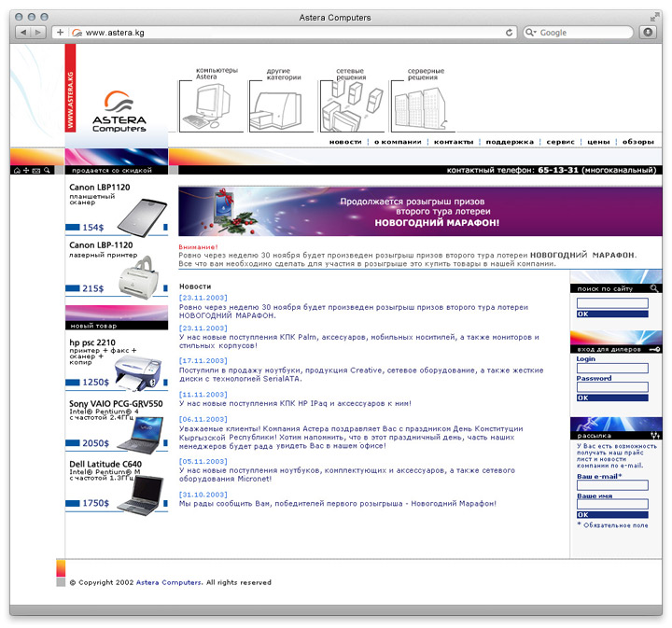Click the site search input field
The width and height of the screenshot is (672, 628).
coord(612,303)
